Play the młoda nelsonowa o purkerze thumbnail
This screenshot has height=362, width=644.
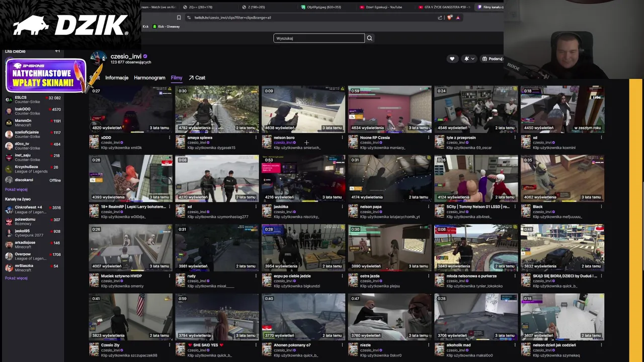coord(476,248)
